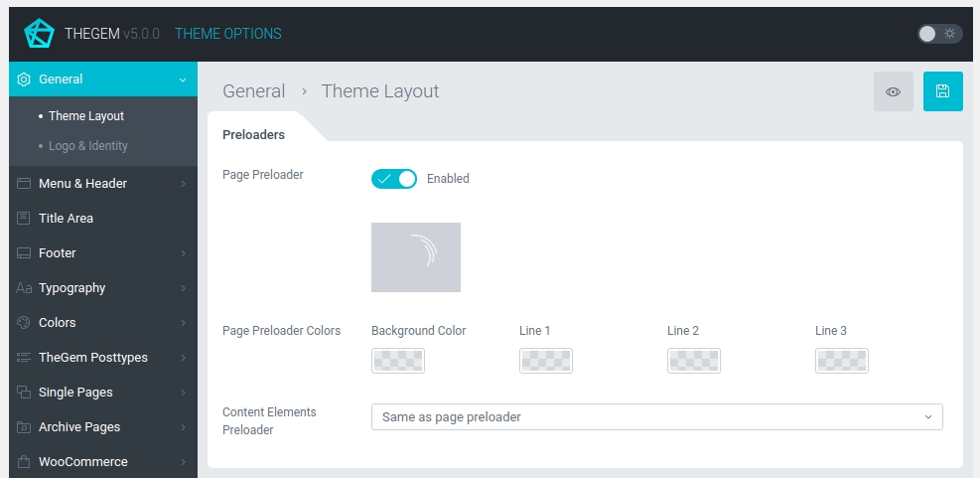980x478 pixels.
Task: Toggle preview with the eye button
Action: [x=893, y=91]
